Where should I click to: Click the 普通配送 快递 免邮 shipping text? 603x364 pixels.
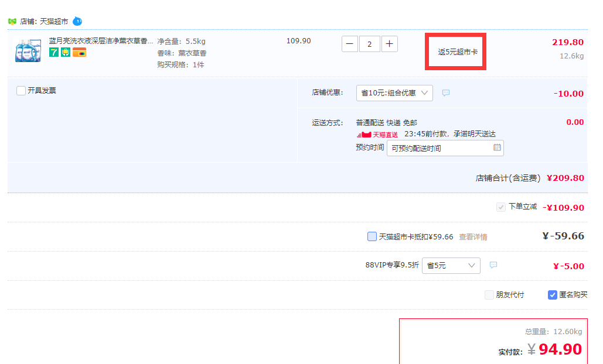click(387, 123)
